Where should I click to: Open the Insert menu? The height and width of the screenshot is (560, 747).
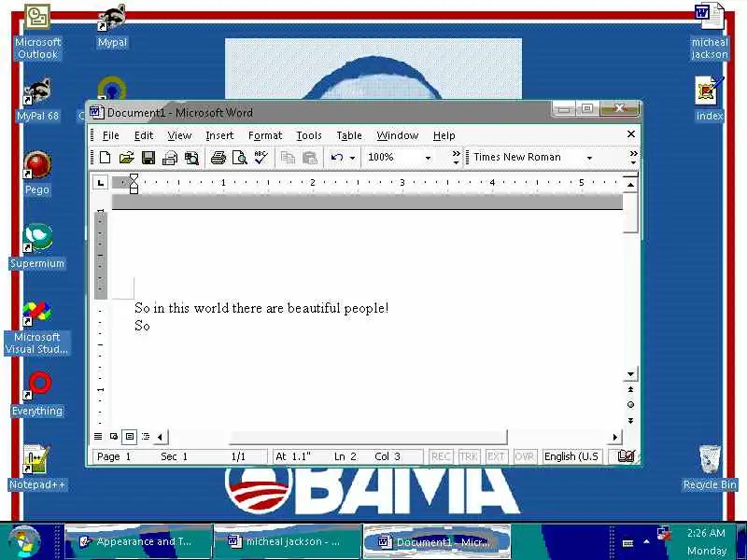click(219, 135)
